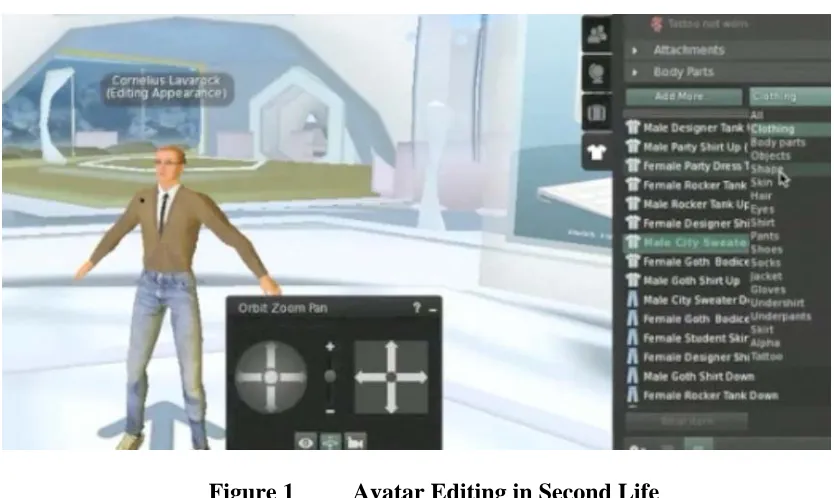This screenshot has height=498, width=834.
Task: Choose Eyes in the filter list
Action: coord(762,209)
